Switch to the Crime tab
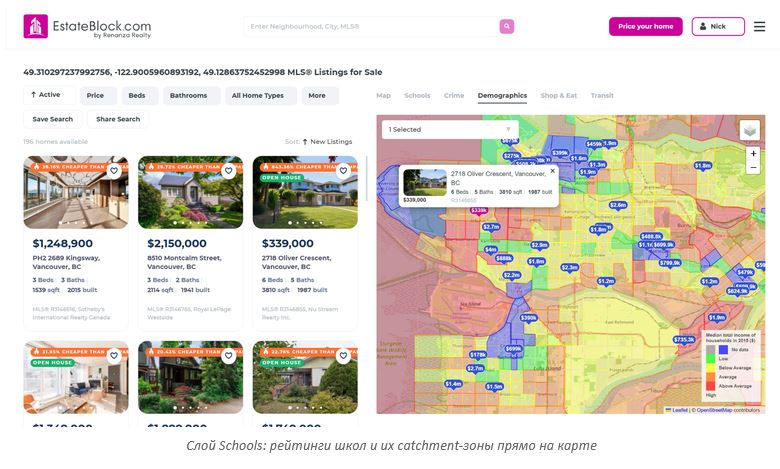The height and width of the screenshot is (469, 780). (454, 95)
